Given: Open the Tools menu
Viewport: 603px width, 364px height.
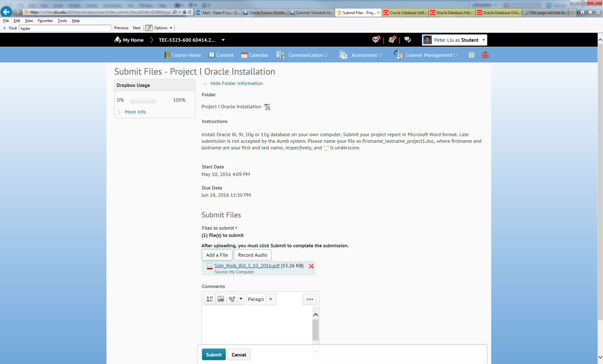Looking at the screenshot, I should pos(62,21).
